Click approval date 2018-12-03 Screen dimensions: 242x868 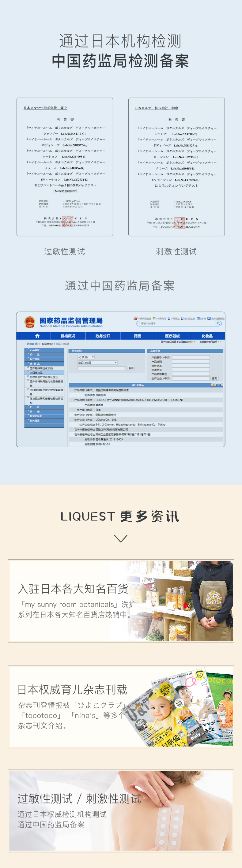click(103, 445)
